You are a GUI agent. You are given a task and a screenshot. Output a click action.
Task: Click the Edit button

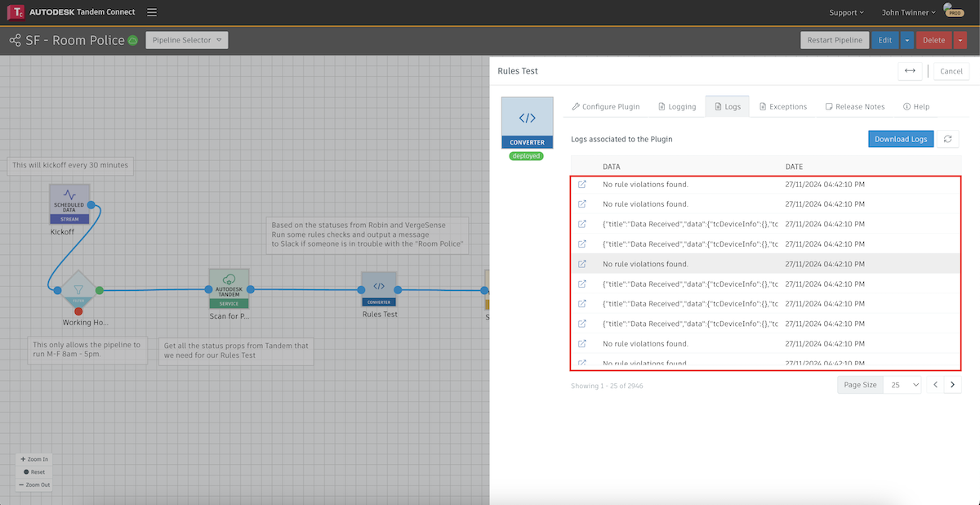click(885, 40)
